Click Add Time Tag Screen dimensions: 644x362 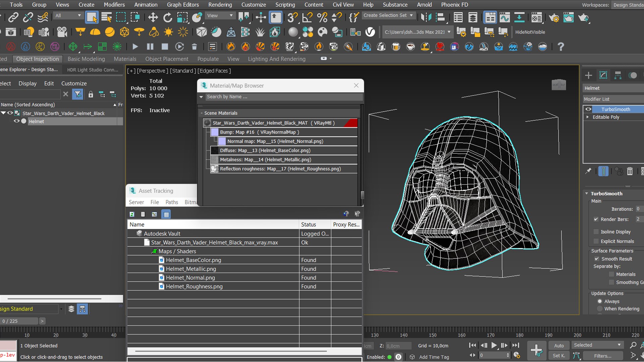pos(434,357)
